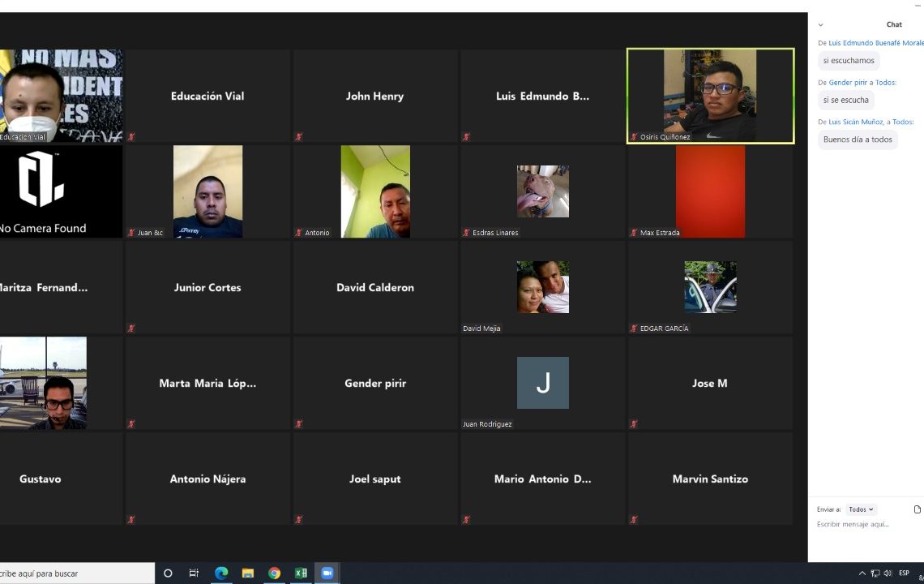Viewport: 924px width, 584px height.
Task: Click muted mic icon on Junior Cortes tile
Action: tap(131, 328)
